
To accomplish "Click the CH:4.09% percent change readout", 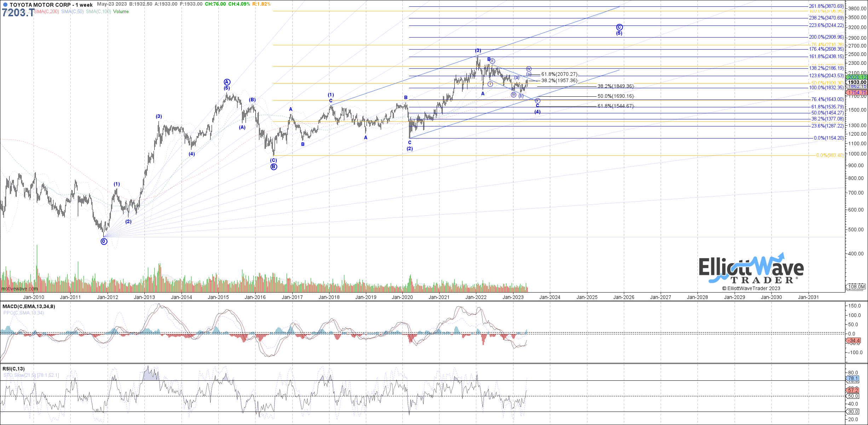I will (239, 4).
